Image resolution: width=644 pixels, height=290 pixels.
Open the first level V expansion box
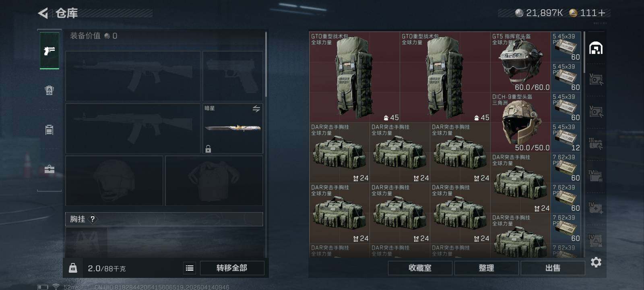click(x=596, y=79)
